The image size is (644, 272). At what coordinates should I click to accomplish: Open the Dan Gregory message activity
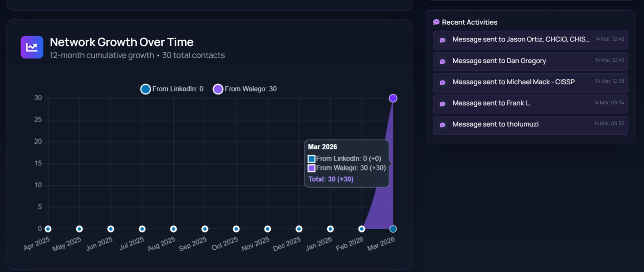click(530, 61)
